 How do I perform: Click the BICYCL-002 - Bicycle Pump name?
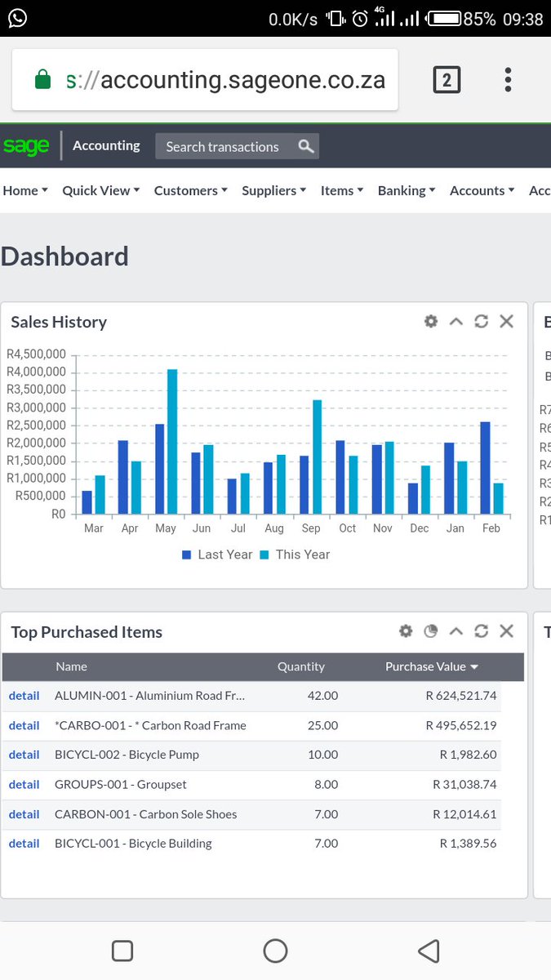pos(127,755)
